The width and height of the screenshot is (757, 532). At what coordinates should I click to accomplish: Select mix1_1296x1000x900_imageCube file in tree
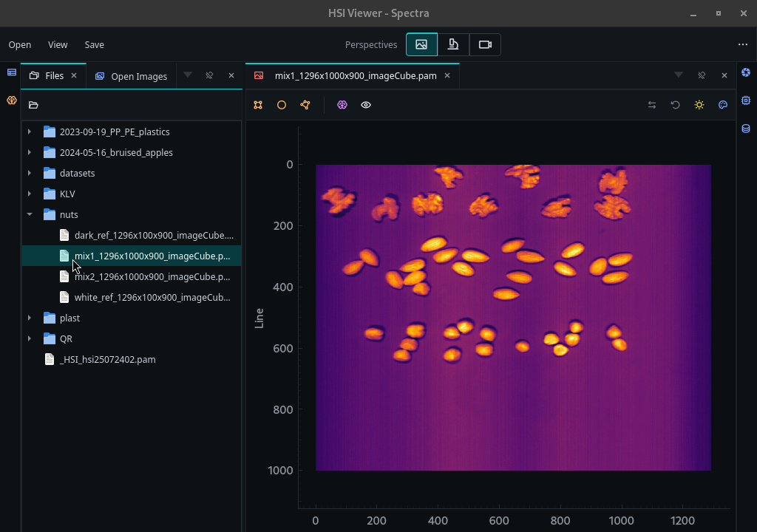coord(132,256)
